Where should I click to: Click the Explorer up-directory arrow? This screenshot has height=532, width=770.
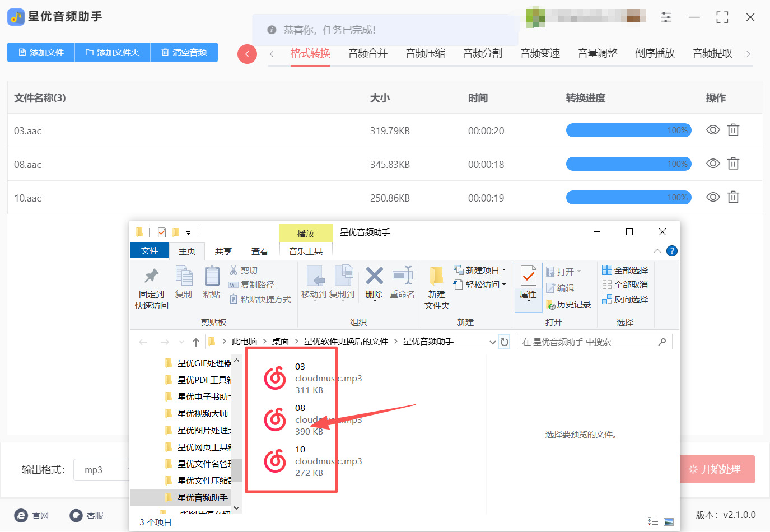click(x=195, y=342)
